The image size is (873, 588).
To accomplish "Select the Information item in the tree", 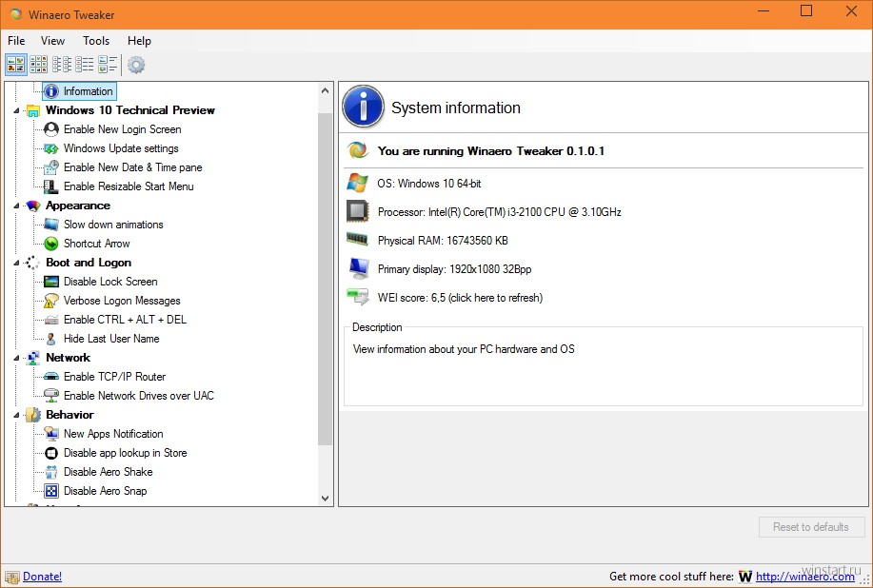I will point(80,91).
